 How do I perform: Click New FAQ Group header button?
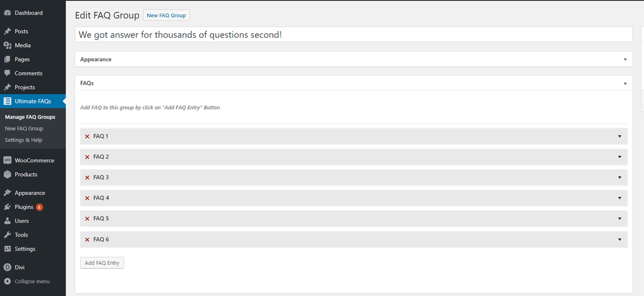(x=166, y=15)
